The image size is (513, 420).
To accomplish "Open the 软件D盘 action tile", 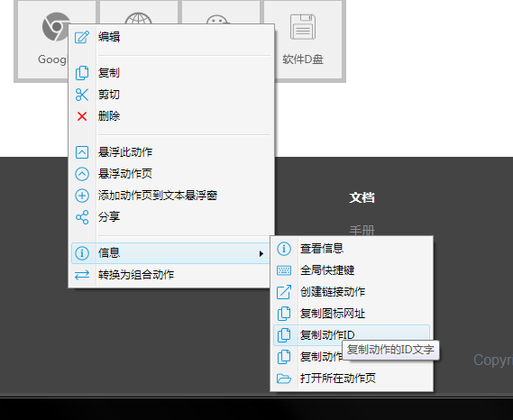I will pos(303,40).
